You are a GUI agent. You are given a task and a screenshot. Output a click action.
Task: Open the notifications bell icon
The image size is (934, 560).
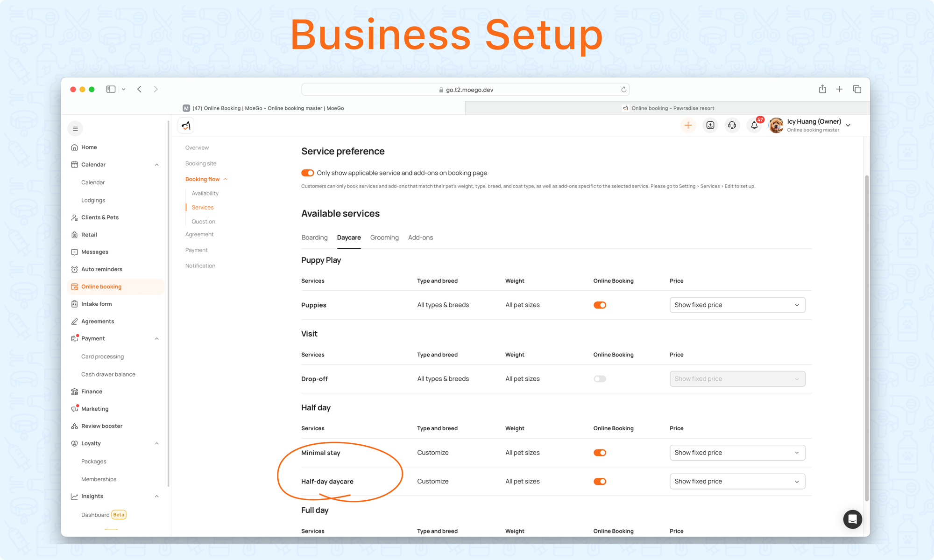(754, 125)
